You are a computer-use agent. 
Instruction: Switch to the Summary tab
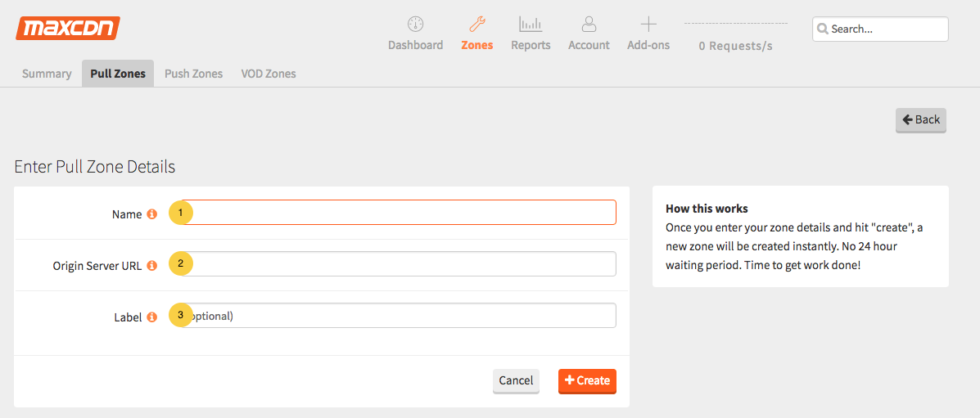[47, 74]
